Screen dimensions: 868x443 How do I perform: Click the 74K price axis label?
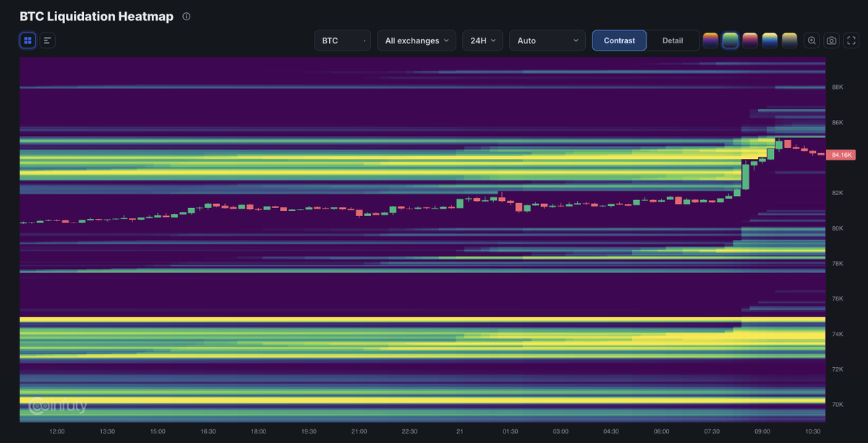[838, 335]
